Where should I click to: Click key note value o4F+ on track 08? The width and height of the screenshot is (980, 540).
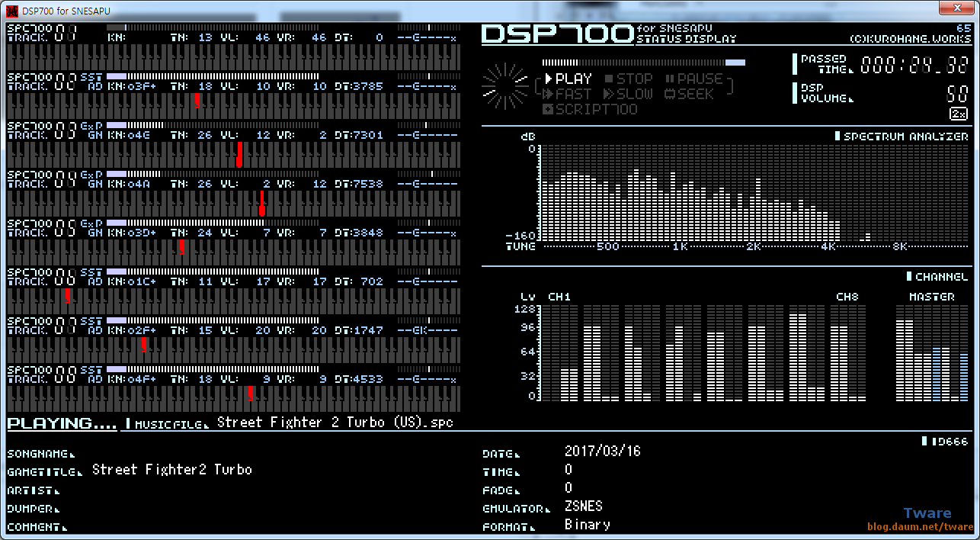[142, 379]
